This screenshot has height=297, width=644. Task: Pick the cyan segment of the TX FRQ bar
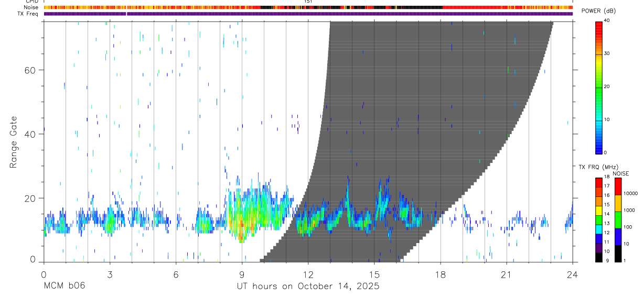point(599,228)
